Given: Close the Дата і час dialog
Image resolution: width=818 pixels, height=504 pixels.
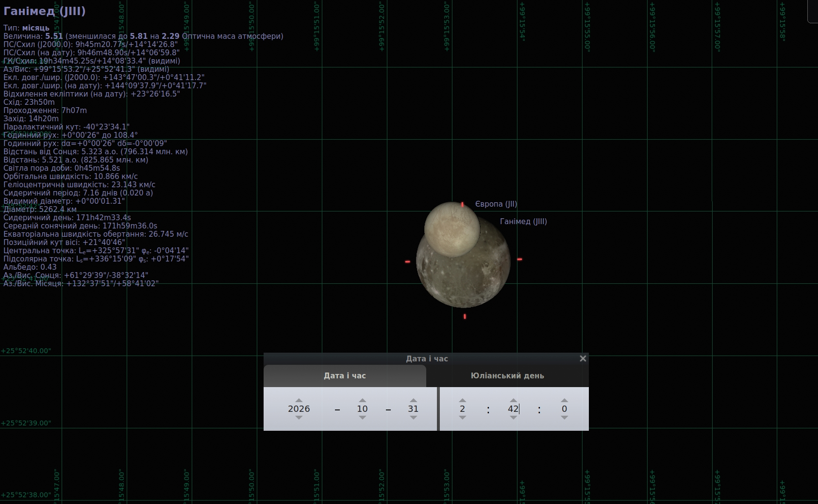Looking at the screenshot, I should coord(583,358).
